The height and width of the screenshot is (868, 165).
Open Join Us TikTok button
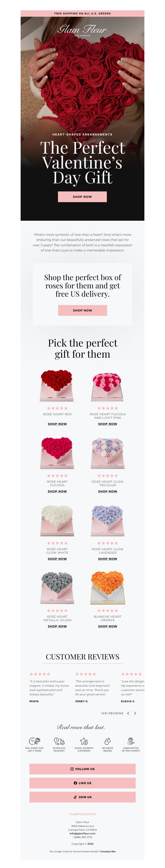point(82,797)
